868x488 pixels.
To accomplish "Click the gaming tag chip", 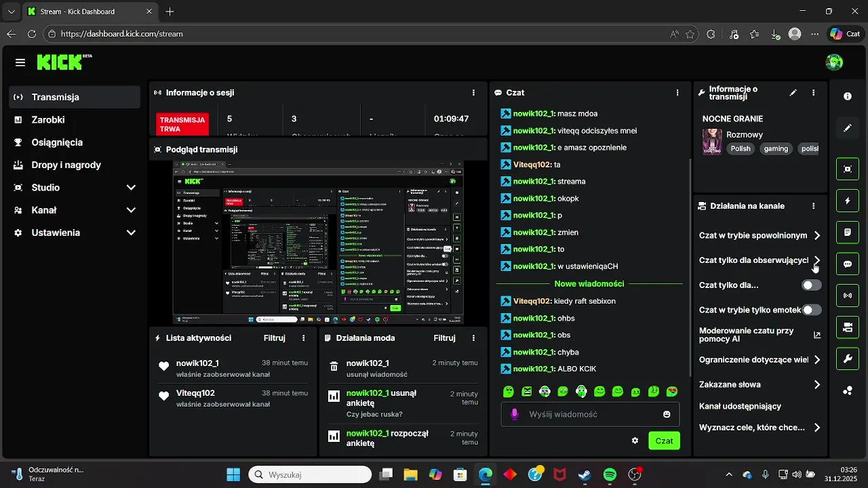I will coord(776,148).
